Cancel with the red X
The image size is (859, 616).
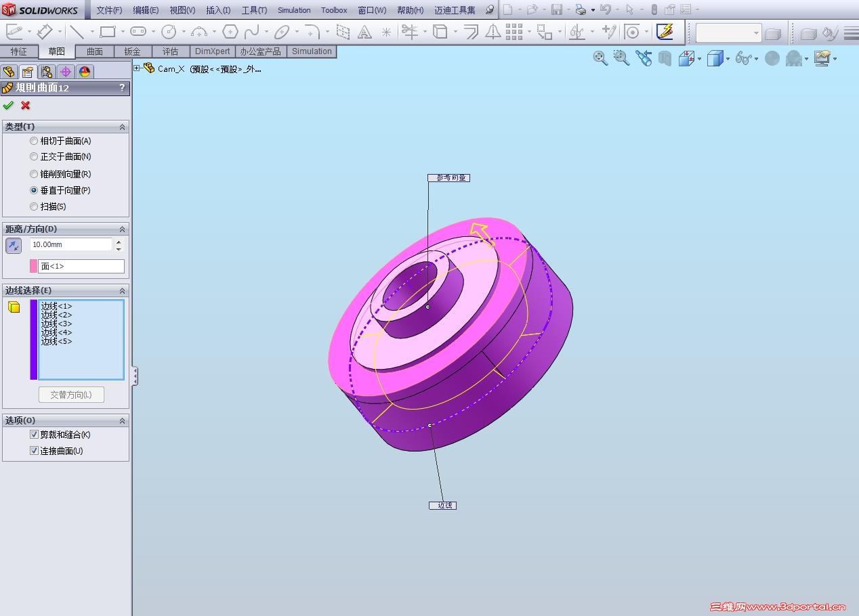click(26, 105)
